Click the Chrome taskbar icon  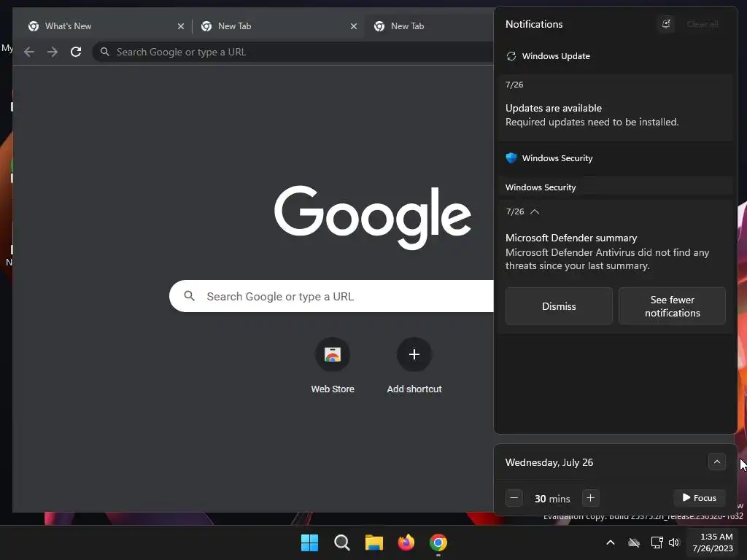(x=438, y=542)
